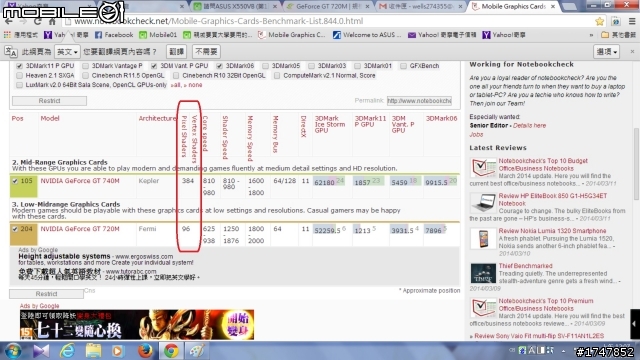Click upper Restrict button
This screenshot has height=360, width=640.
pyautogui.click(x=49, y=101)
